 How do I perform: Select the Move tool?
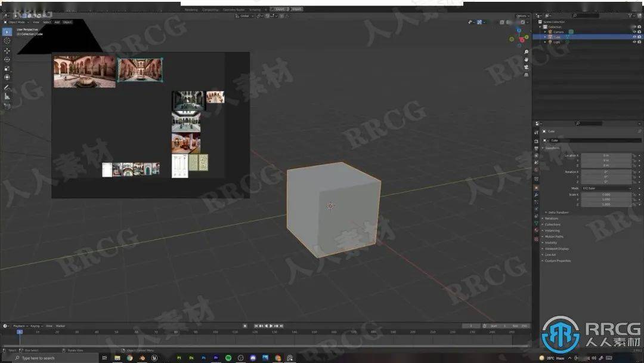(7, 51)
